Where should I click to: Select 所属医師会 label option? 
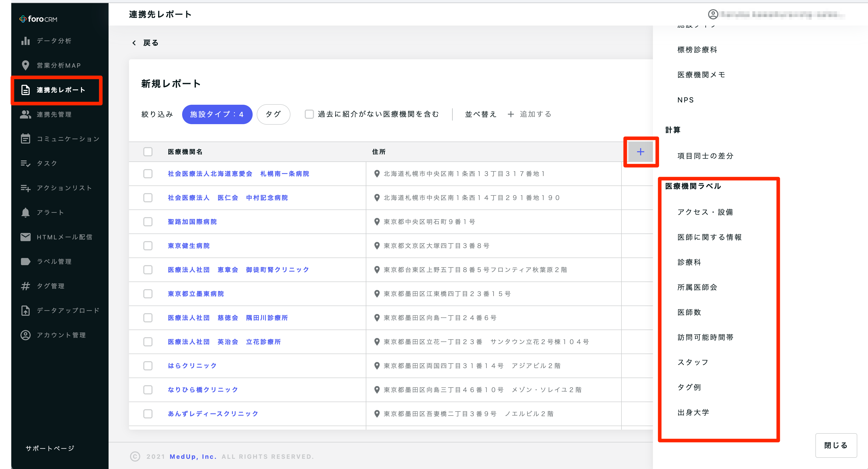point(697,287)
